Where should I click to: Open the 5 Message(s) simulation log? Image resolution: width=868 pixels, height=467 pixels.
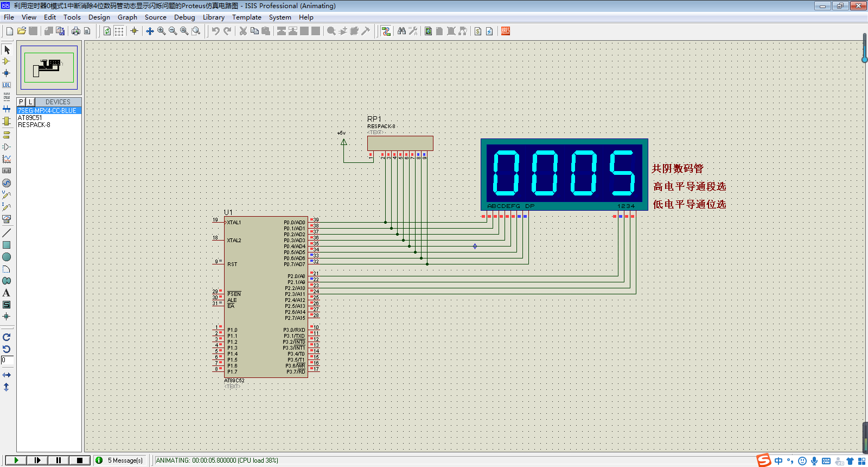[x=120, y=460]
